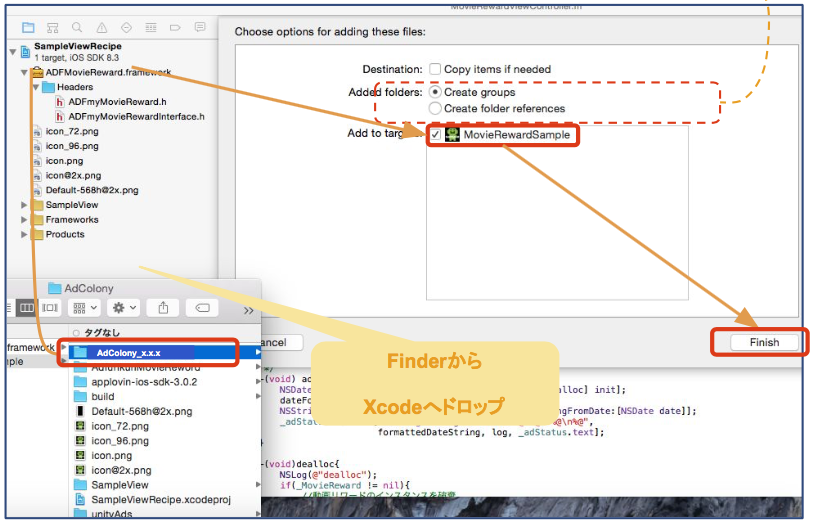The image size is (813, 525).
Task: Select Create folder references radio button
Action: [436, 108]
